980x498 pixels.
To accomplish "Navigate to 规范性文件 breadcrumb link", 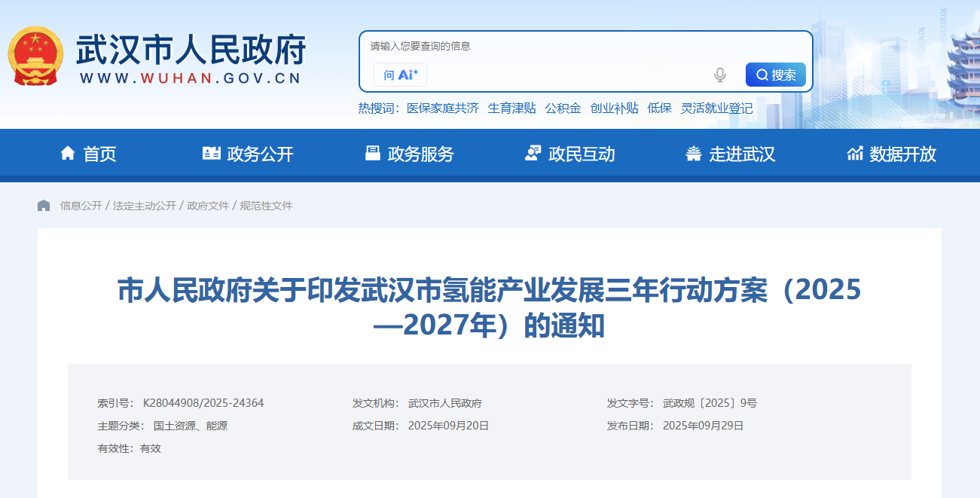I will (x=266, y=206).
